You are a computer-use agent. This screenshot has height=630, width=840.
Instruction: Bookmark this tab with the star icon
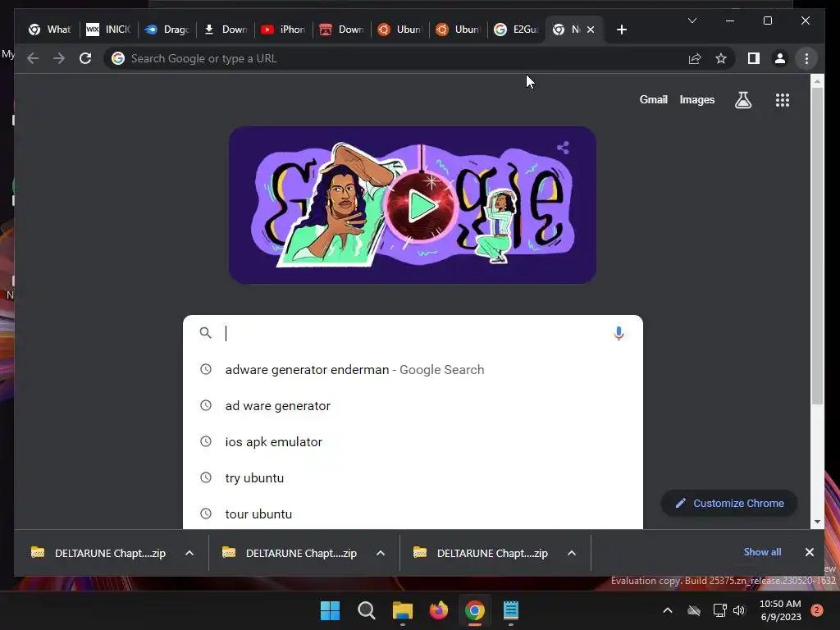(x=721, y=58)
